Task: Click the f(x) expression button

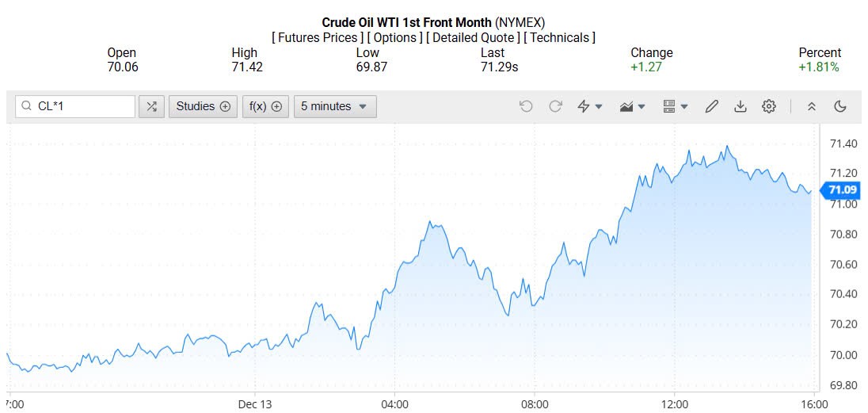Action: (x=265, y=106)
